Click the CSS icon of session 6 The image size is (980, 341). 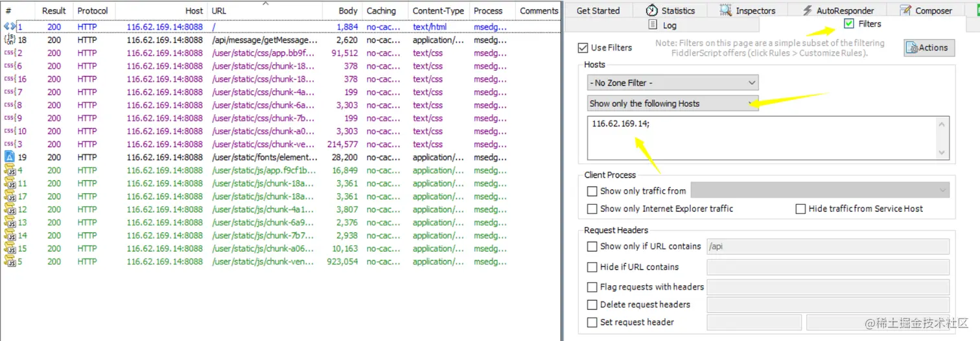[9, 66]
